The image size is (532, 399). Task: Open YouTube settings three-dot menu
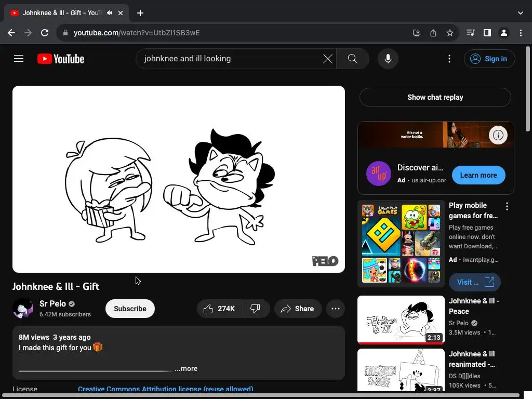tap(449, 59)
